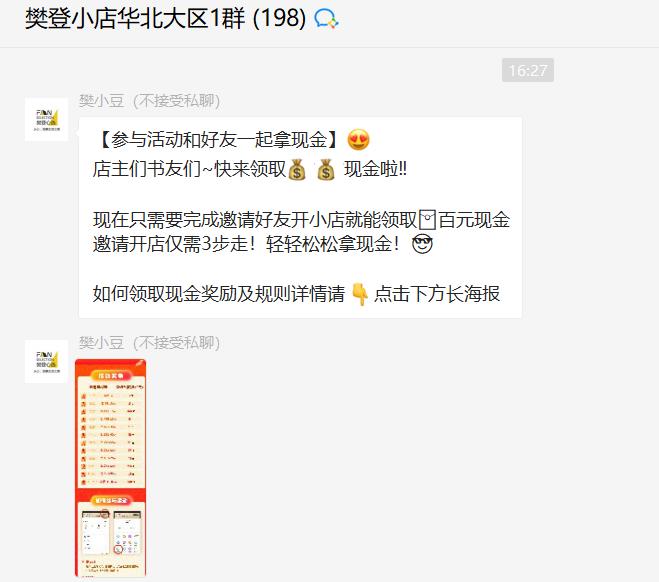This screenshot has height=582, width=659.
Task: Click the headline 【参与活动和好友一起拿现金】
Action: (x=218, y=140)
